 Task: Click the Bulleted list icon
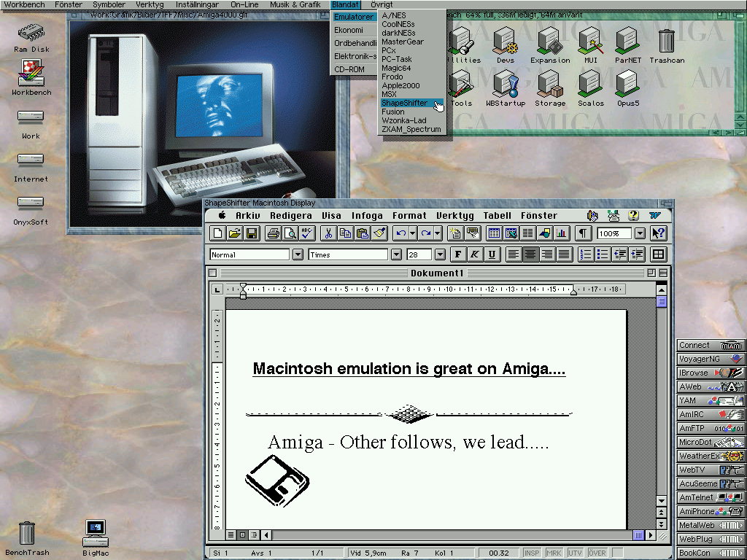(x=603, y=254)
